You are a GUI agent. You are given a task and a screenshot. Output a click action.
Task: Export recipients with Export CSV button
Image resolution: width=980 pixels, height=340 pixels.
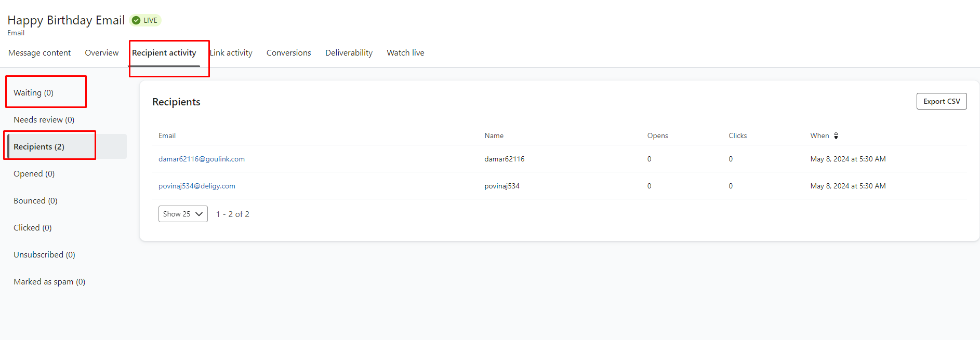click(x=941, y=101)
